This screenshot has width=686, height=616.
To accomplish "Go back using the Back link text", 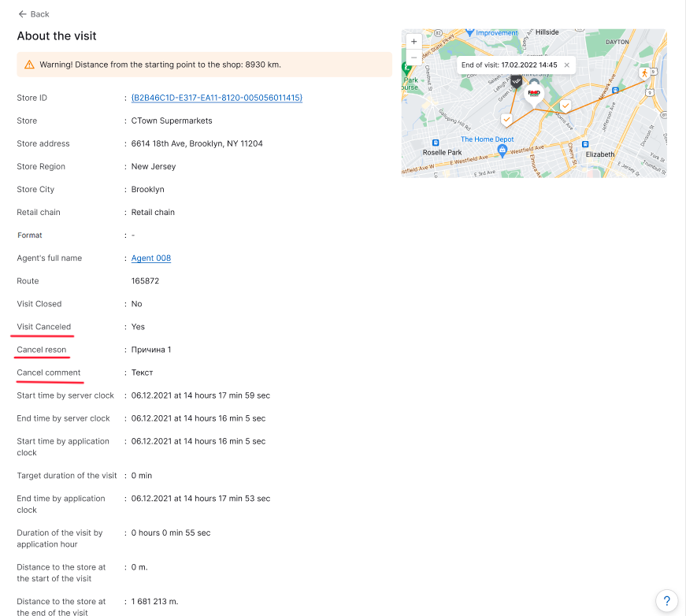I will (39, 14).
